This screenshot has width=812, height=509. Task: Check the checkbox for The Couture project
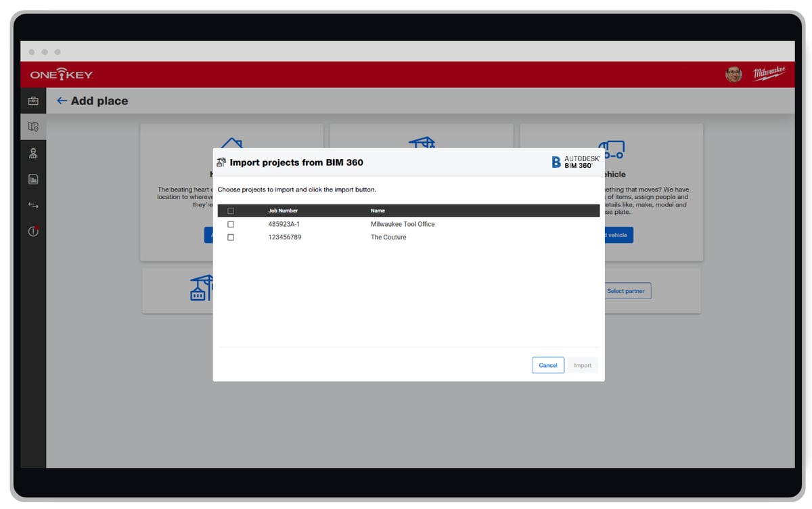click(231, 237)
